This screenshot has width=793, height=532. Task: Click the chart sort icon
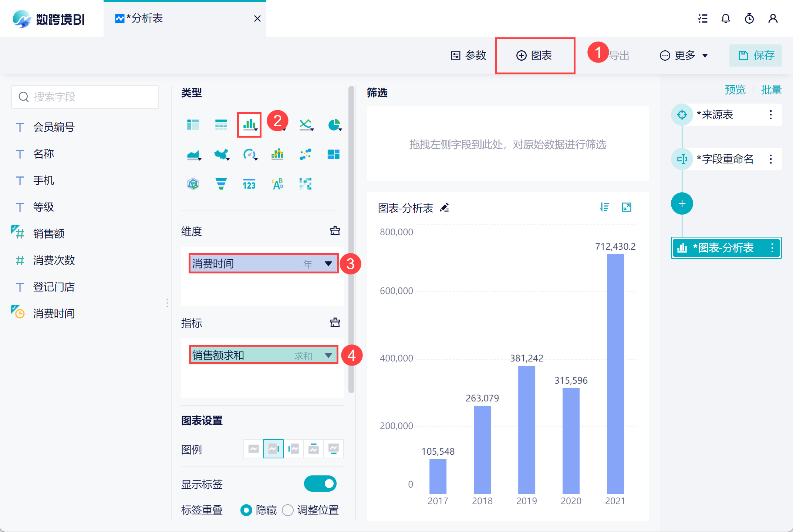click(x=604, y=207)
